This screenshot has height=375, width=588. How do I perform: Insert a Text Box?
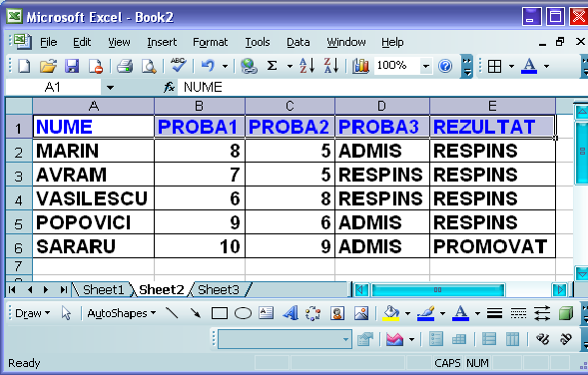pos(266,313)
